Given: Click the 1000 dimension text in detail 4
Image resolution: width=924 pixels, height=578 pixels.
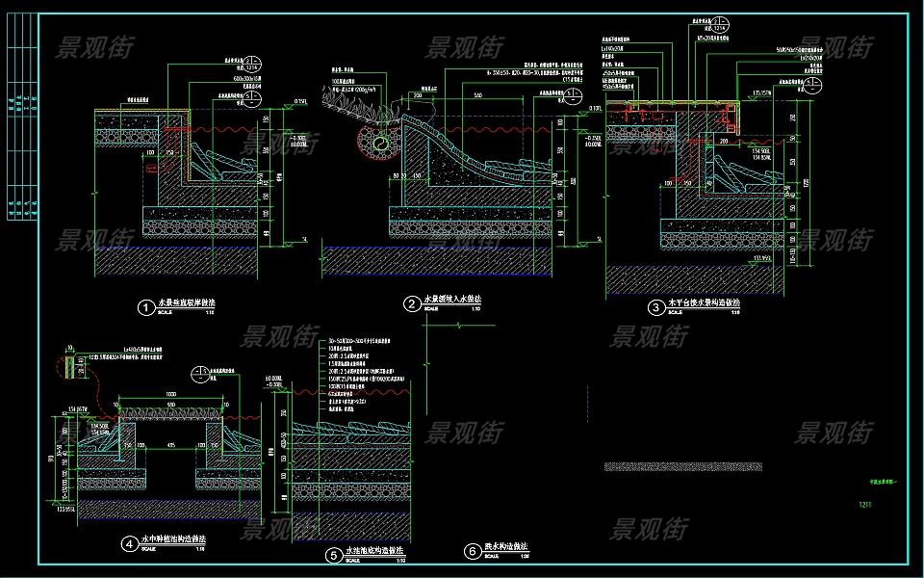Looking at the screenshot, I should [169, 396].
